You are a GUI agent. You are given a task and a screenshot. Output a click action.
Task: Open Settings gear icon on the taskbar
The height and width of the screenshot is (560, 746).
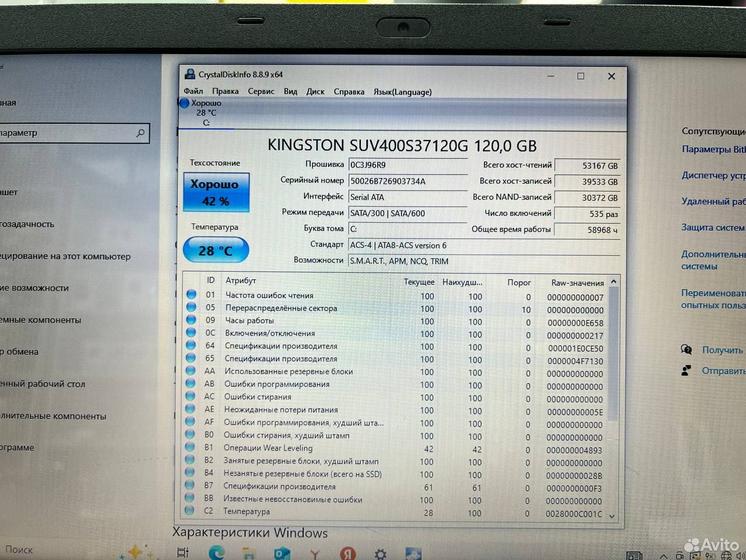[x=380, y=554]
